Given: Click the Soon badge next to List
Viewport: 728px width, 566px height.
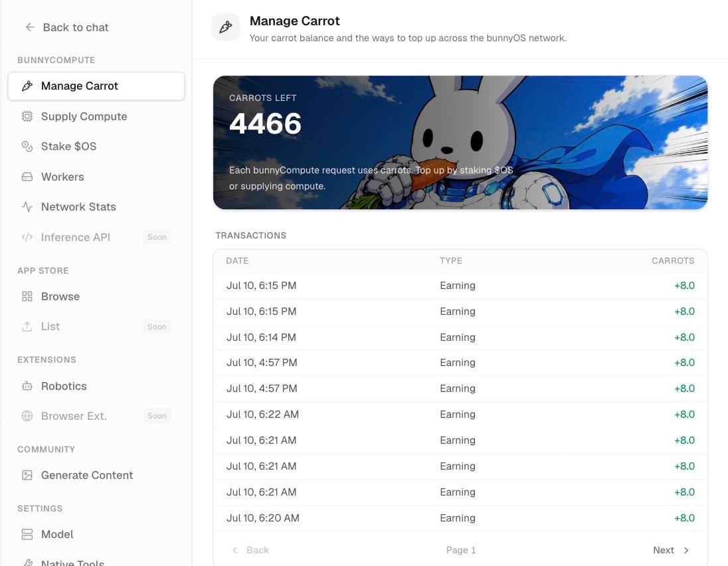Looking at the screenshot, I should pos(157,326).
